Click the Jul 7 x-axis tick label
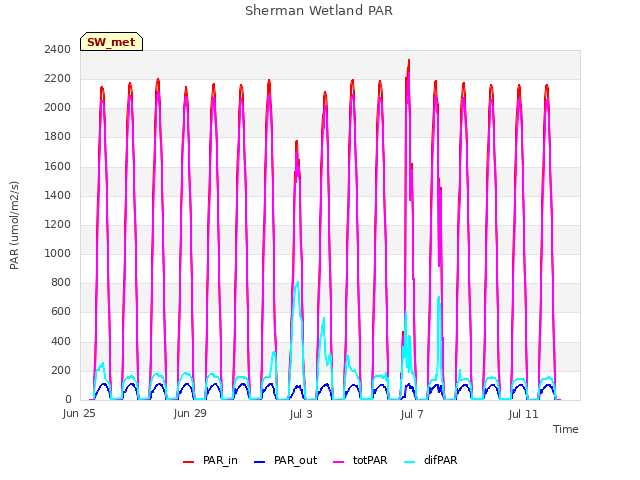This screenshot has width=640, height=480. click(x=412, y=414)
